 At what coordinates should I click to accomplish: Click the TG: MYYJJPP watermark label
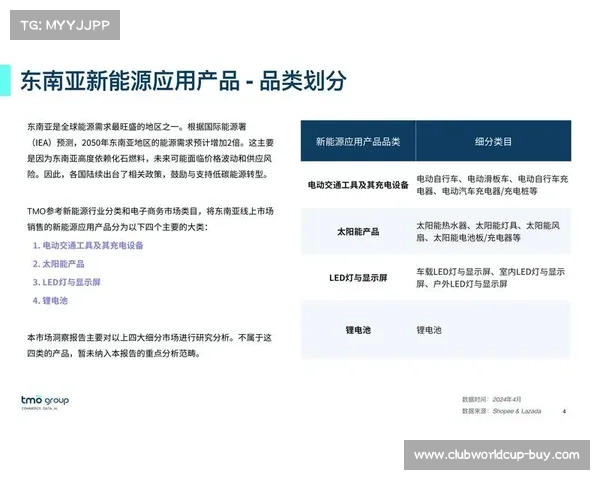[63, 23]
